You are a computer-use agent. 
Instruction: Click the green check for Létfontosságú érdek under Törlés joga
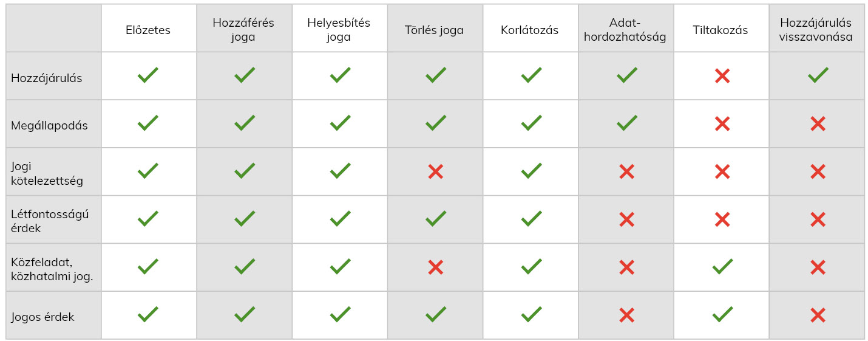click(x=435, y=219)
